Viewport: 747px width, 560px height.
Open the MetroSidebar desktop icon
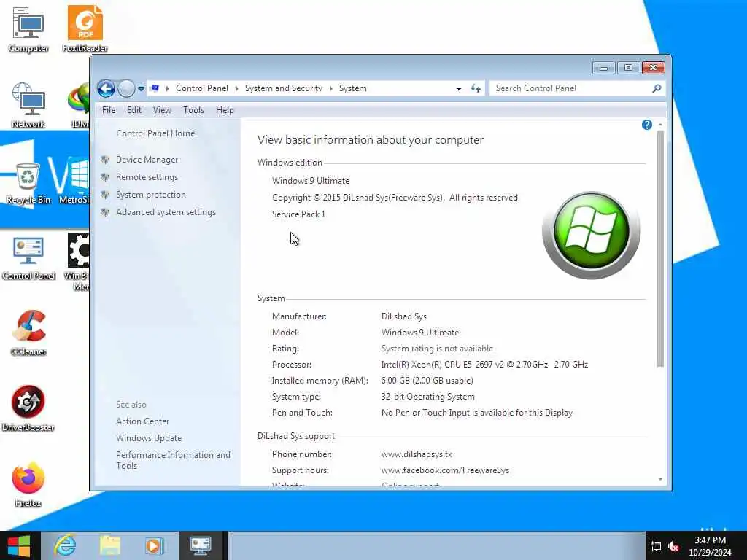point(74,181)
